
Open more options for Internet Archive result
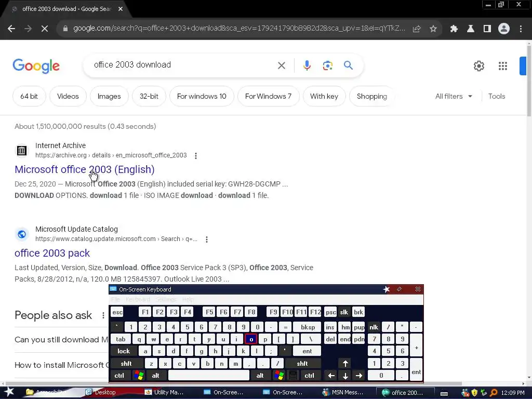click(x=196, y=156)
